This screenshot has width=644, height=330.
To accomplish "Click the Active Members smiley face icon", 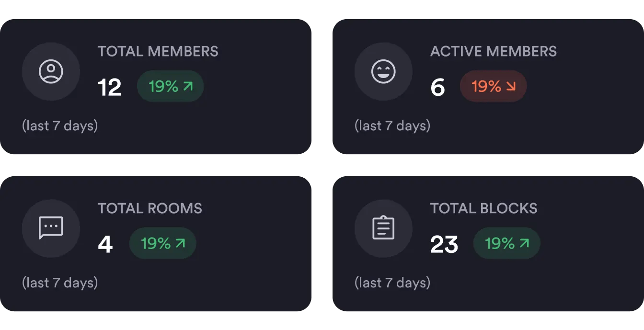I will click(383, 72).
